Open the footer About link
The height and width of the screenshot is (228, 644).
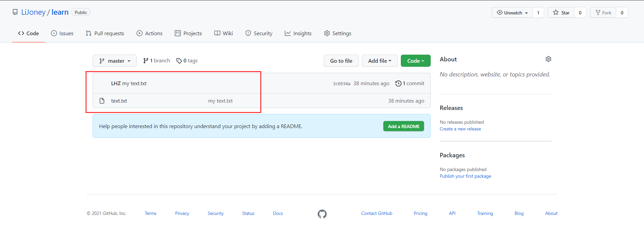[551, 214]
